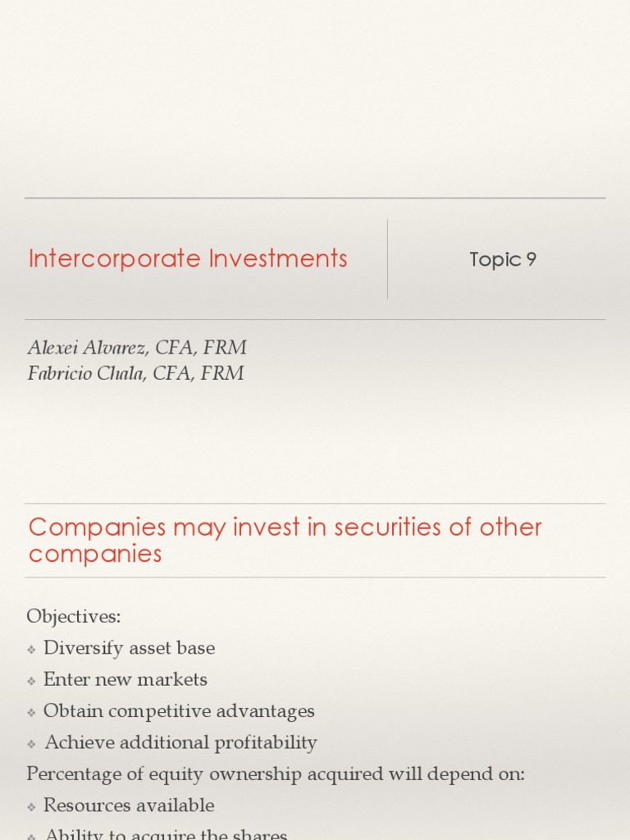
Task: Click the Diversify asset base text
Action: click(x=129, y=648)
